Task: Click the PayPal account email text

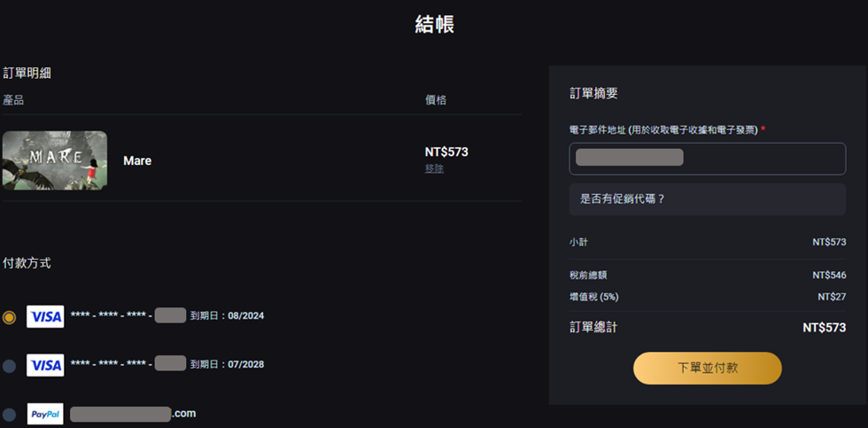Action: [133, 414]
